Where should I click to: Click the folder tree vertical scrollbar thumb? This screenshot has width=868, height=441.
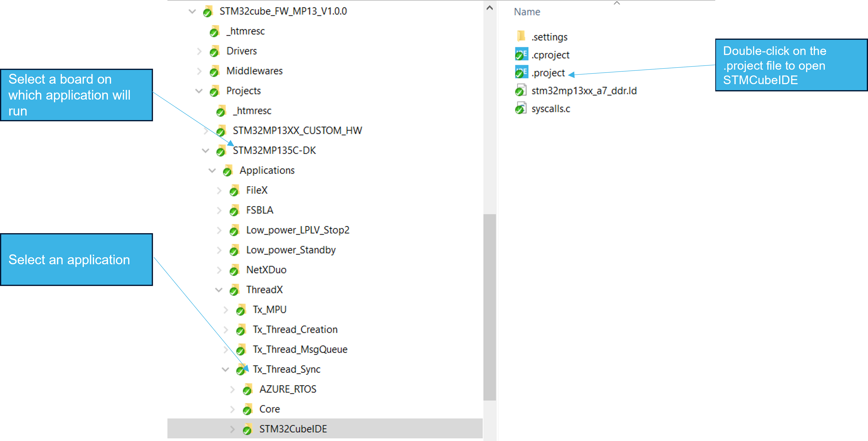click(x=490, y=307)
